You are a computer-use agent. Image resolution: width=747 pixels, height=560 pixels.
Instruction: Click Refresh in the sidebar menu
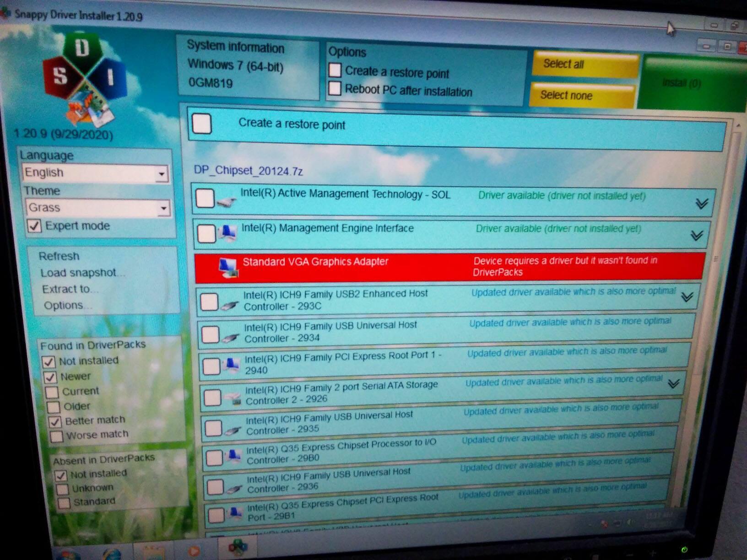coord(59,256)
